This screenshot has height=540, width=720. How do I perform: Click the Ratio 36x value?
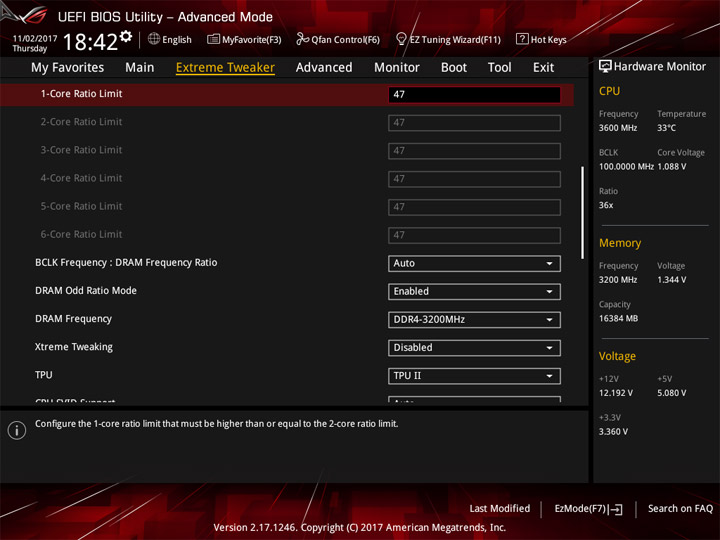[x=606, y=205]
